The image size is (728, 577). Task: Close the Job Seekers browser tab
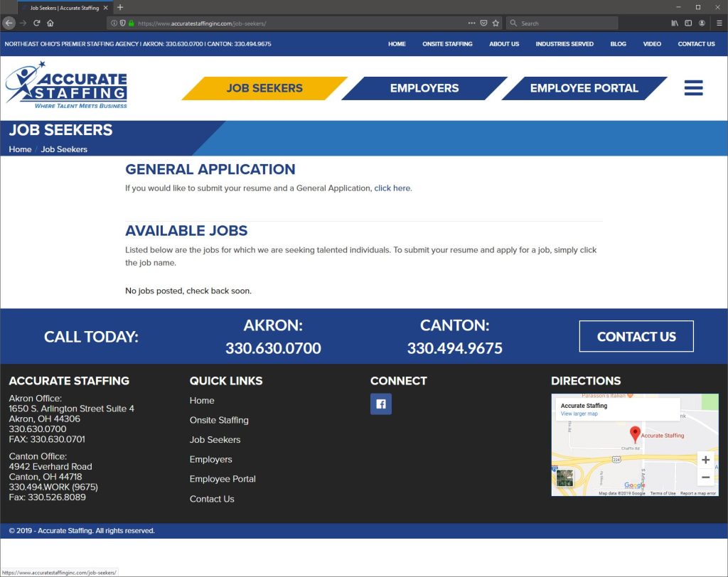pyautogui.click(x=105, y=8)
